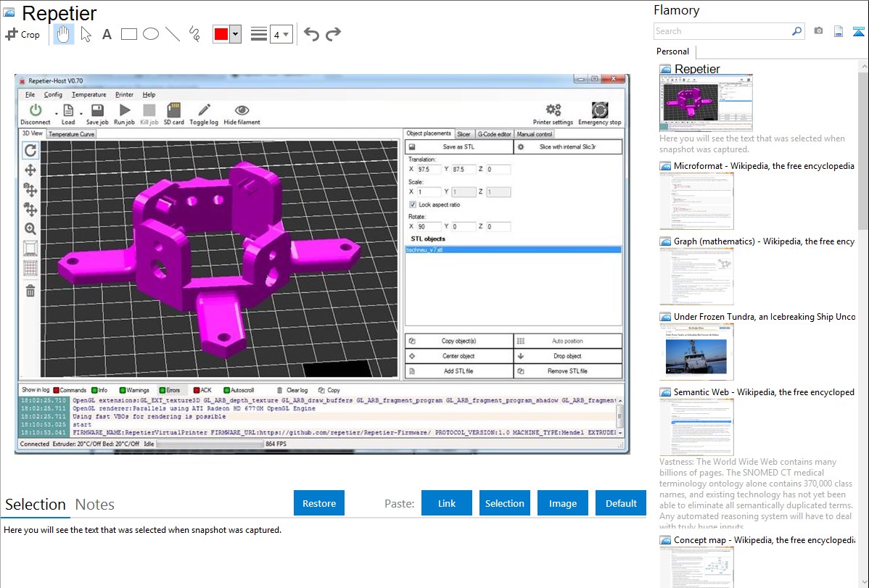Click the Disconnect power icon in Repetier-Host
This screenshot has width=869, height=588.
(x=36, y=110)
